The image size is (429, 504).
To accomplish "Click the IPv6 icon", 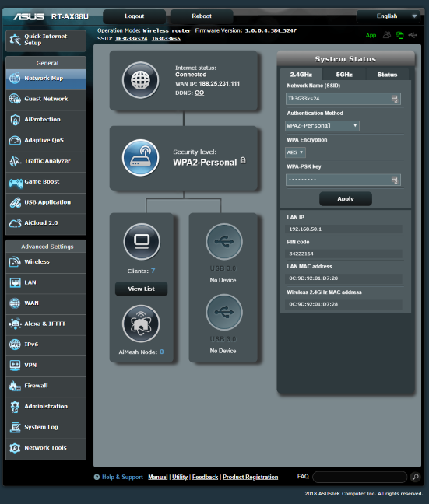I will pyautogui.click(x=15, y=345).
